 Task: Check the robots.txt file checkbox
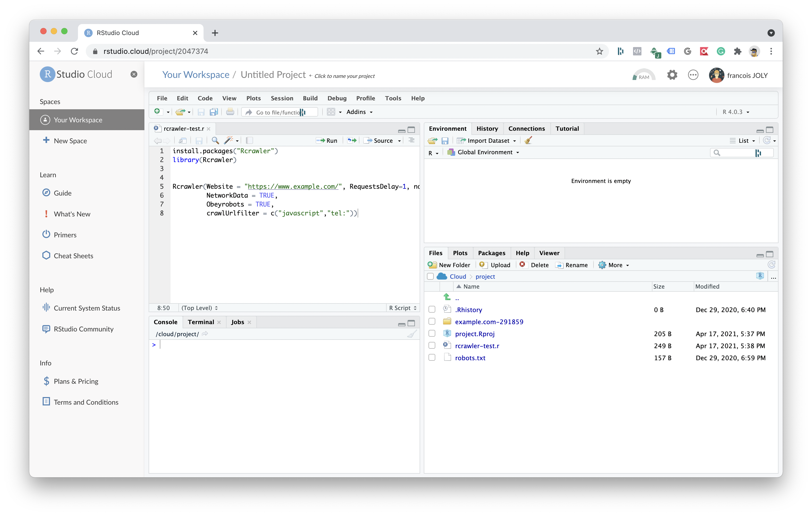[x=432, y=358]
